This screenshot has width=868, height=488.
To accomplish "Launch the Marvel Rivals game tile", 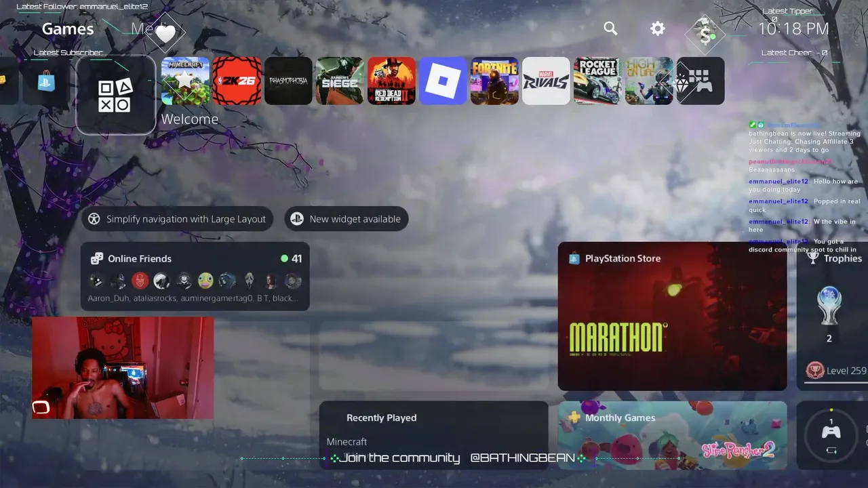I will pos(546,81).
